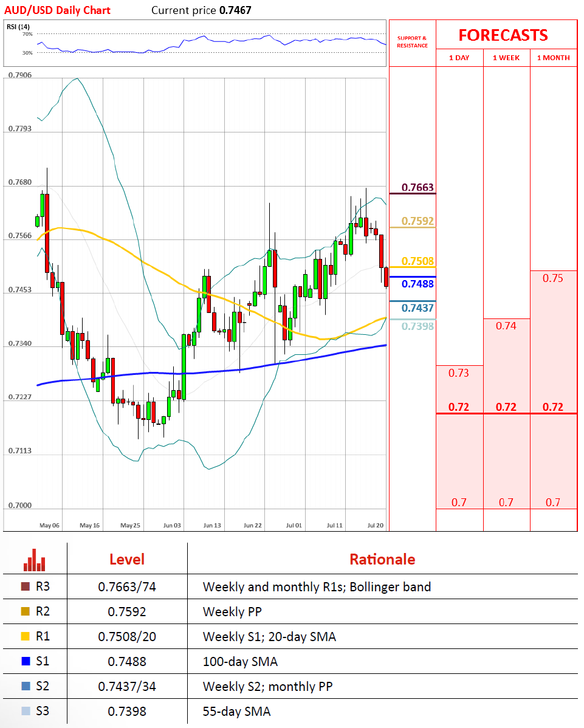
Task: Select the '100-day SMA' rationale cell
Action: pos(240,662)
